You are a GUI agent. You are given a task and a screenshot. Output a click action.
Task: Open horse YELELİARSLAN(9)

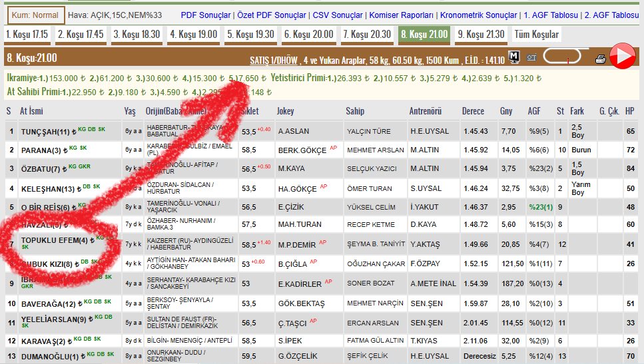[54, 319]
